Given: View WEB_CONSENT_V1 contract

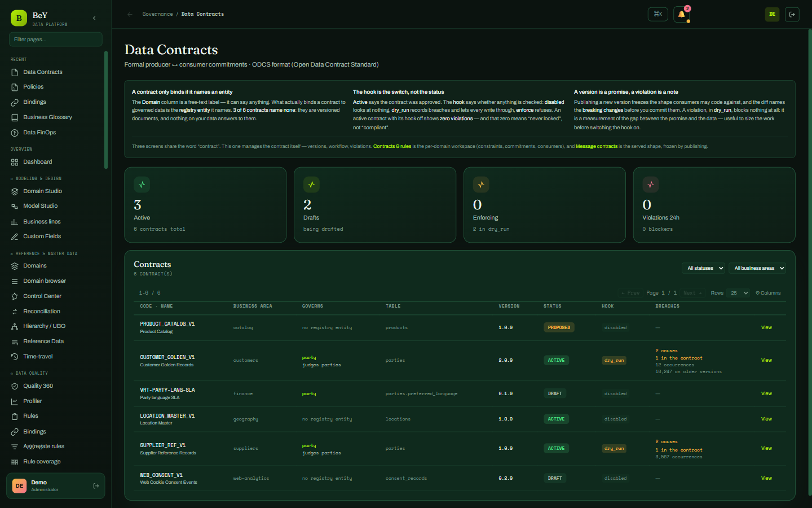Looking at the screenshot, I should (766, 478).
